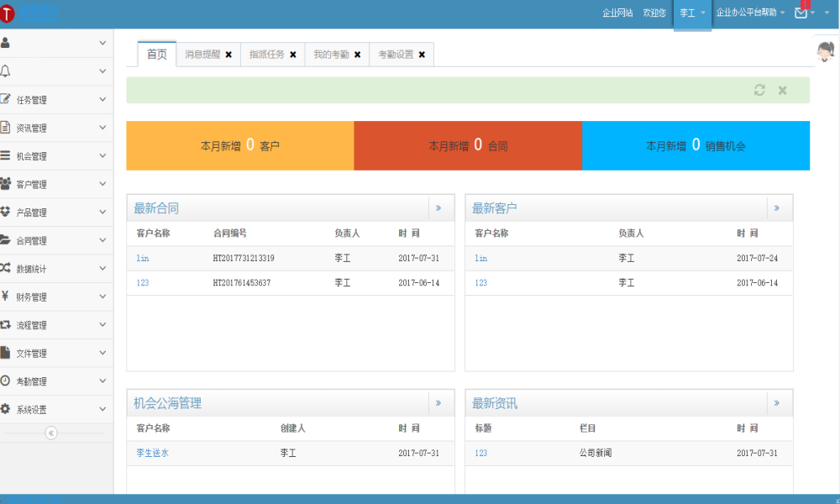Screen dimensions: 840x504
Task: Collapse the sidebar with double-arrow button
Action: click(51, 433)
